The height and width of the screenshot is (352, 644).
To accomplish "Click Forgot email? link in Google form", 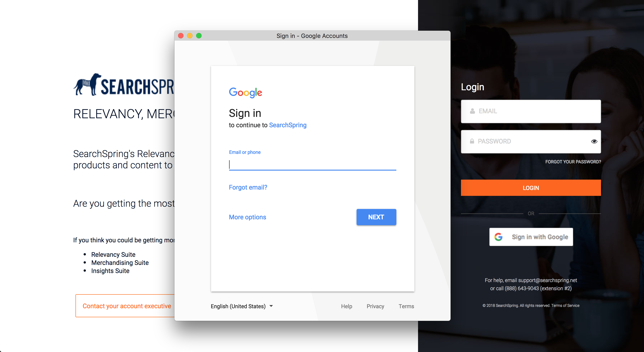I will tap(247, 187).
